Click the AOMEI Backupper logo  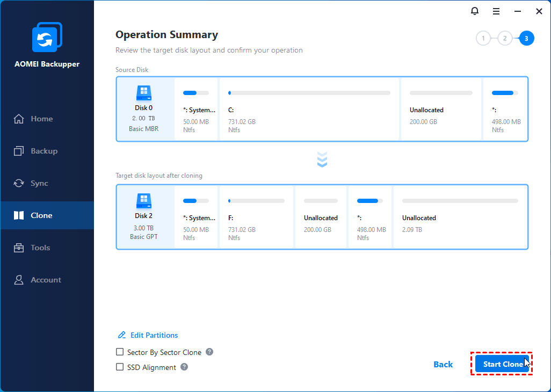[x=47, y=38]
